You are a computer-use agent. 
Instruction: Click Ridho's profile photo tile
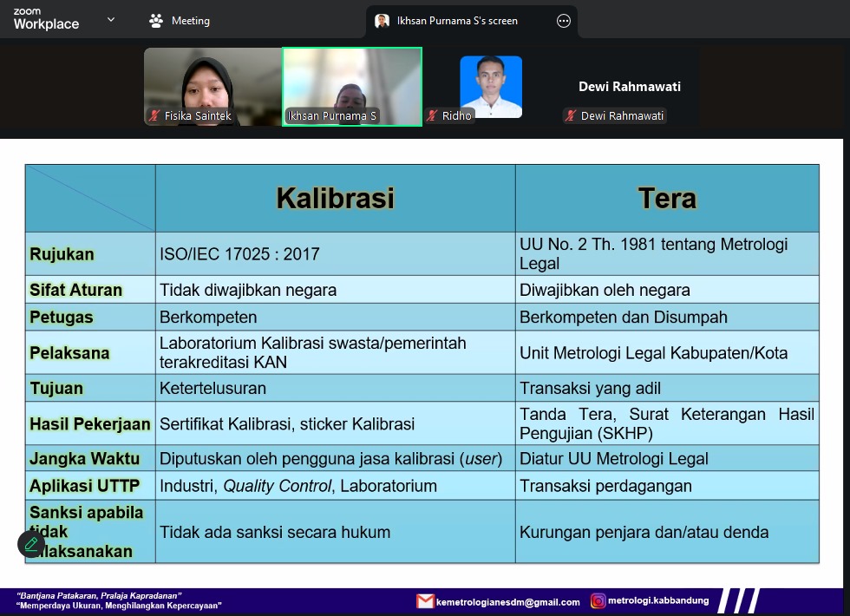pyautogui.click(x=491, y=85)
